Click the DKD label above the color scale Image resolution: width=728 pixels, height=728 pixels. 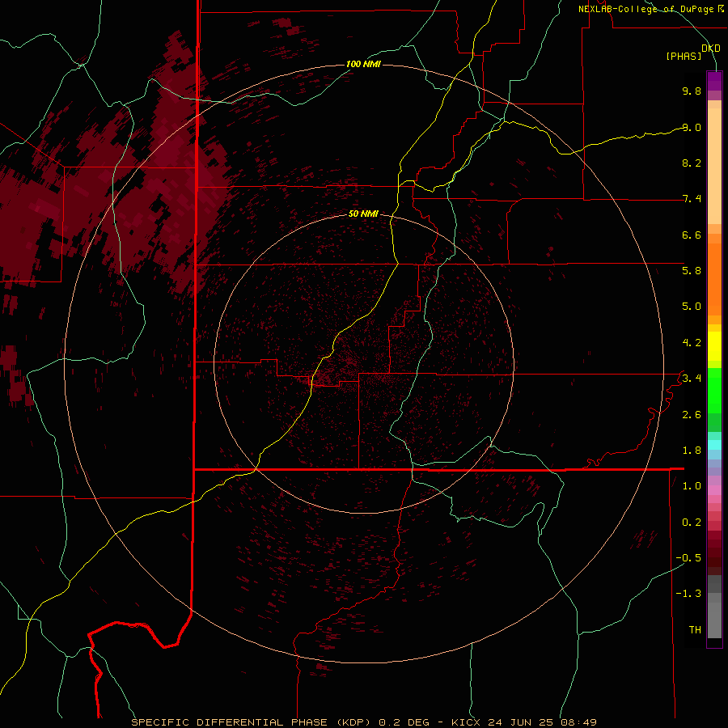tap(711, 49)
